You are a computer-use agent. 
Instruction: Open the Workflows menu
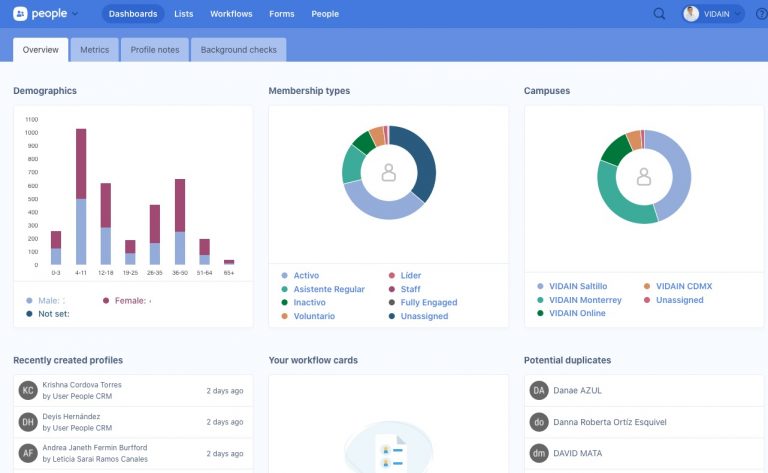pyautogui.click(x=233, y=14)
